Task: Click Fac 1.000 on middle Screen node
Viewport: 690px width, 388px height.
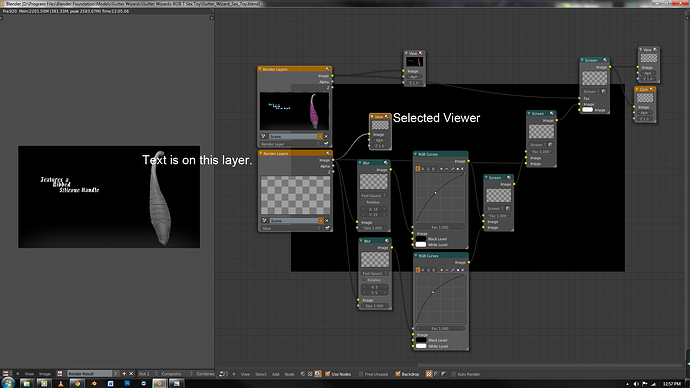Action: coord(541,152)
